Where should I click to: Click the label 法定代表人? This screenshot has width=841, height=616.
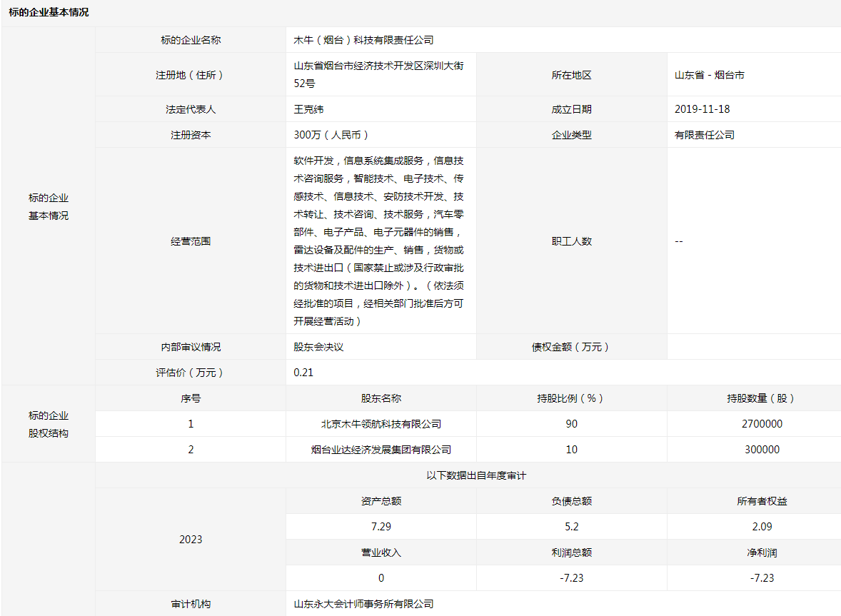point(191,109)
